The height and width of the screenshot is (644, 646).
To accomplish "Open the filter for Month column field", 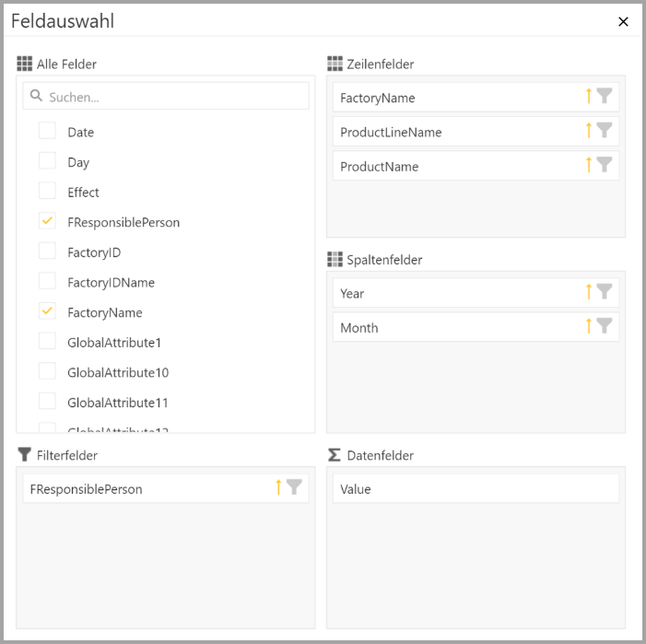I will tap(605, 326).
